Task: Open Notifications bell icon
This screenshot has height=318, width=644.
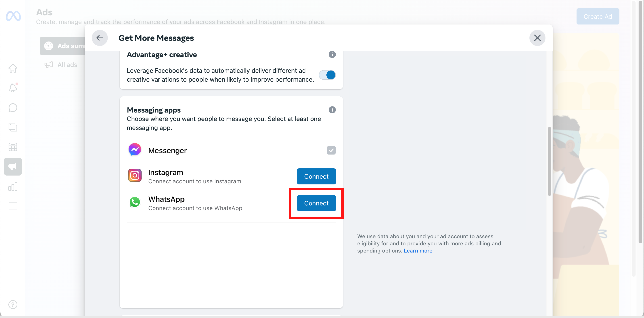Action: 13,88
